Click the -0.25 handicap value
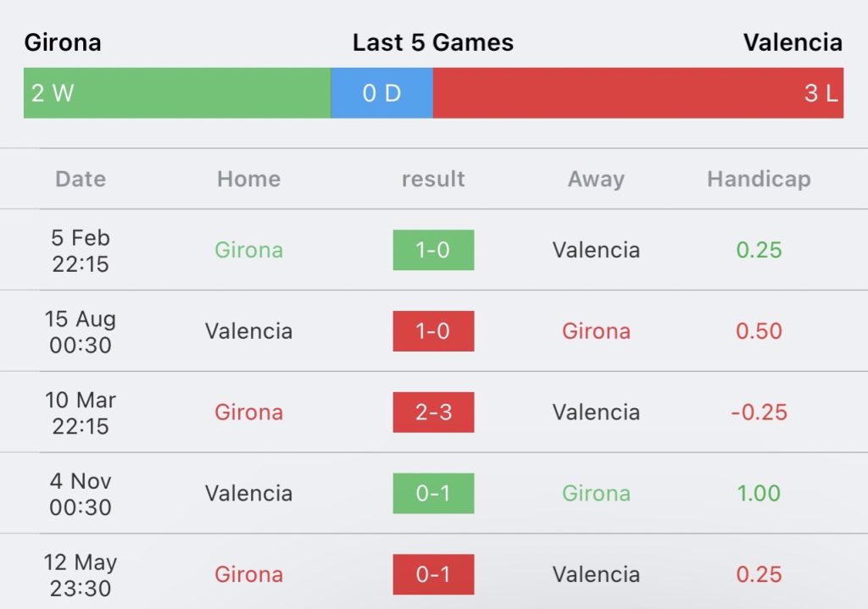 [x=759, y=412]
